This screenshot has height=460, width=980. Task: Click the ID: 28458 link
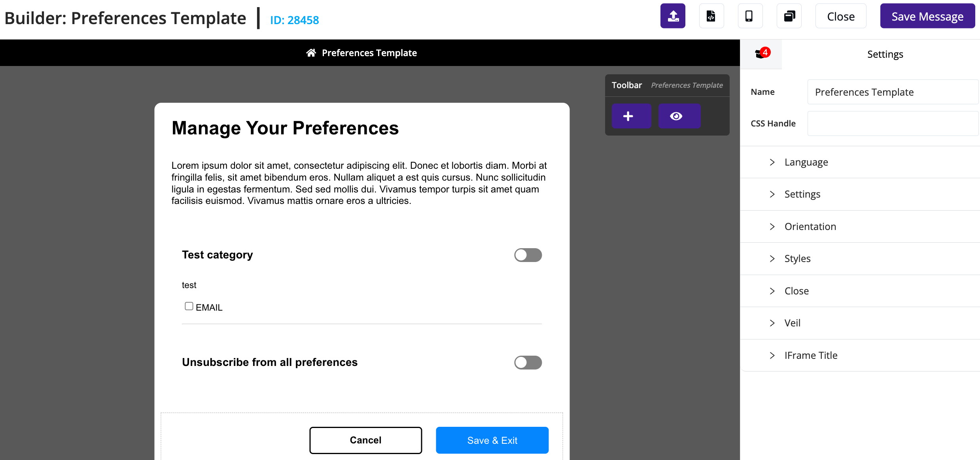294,19
